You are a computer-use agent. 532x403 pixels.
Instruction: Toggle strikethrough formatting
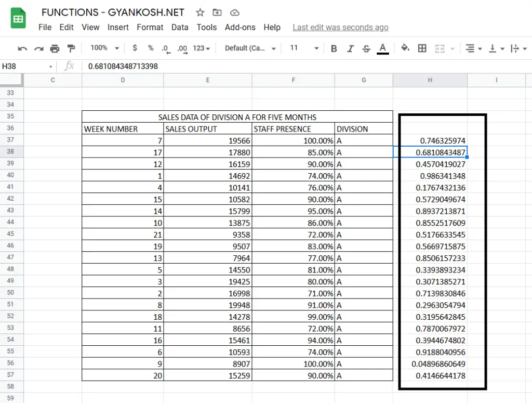coord(366,48)
